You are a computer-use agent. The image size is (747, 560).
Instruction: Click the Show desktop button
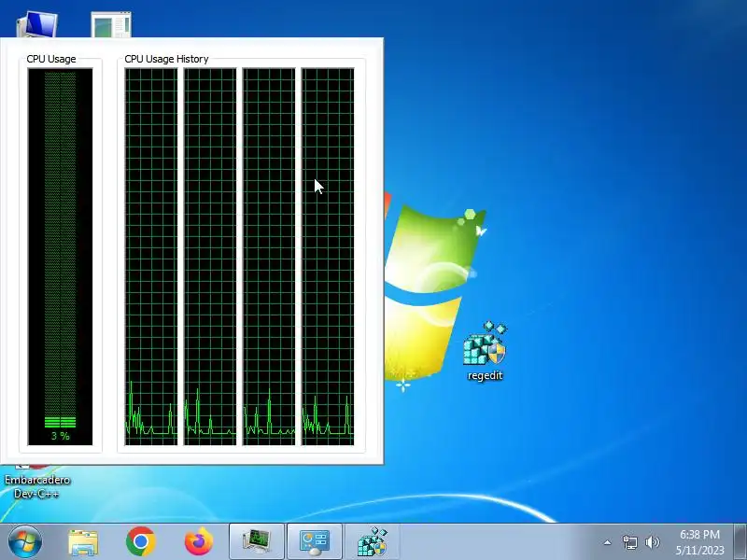pos(740,542)
